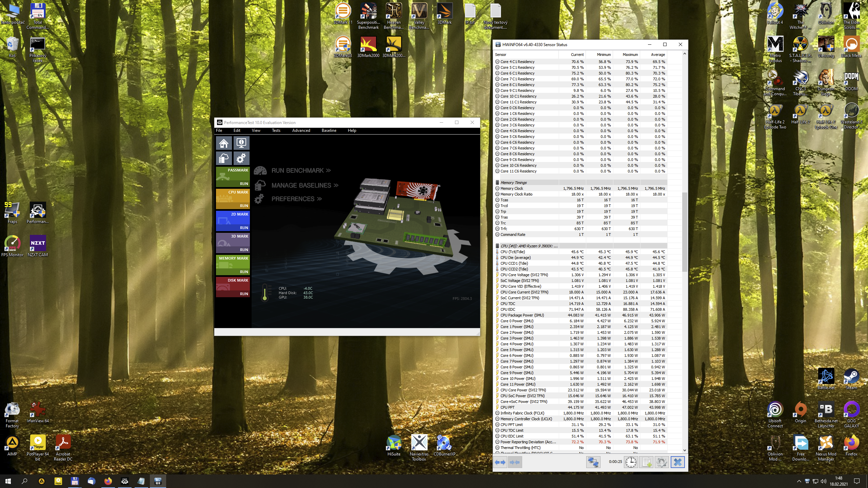Open the PerformanceTest home screen icon

224,143
